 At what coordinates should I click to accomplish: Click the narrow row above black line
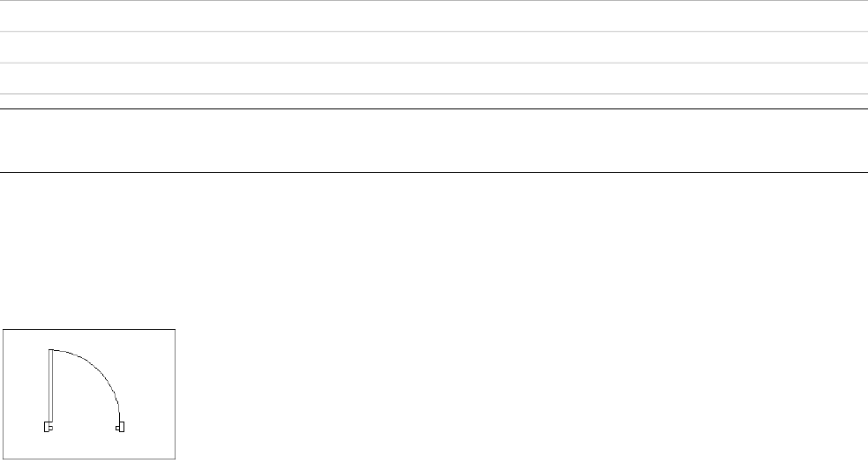click(434, 101)
